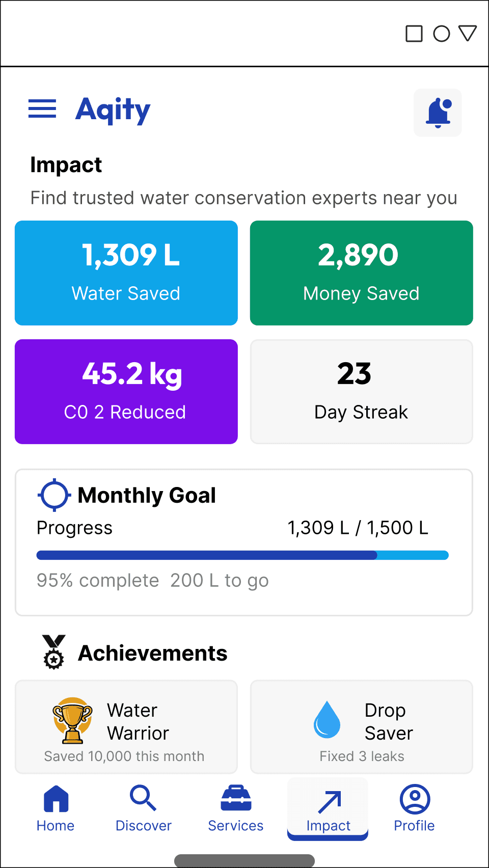Go to Home tab

56,809
